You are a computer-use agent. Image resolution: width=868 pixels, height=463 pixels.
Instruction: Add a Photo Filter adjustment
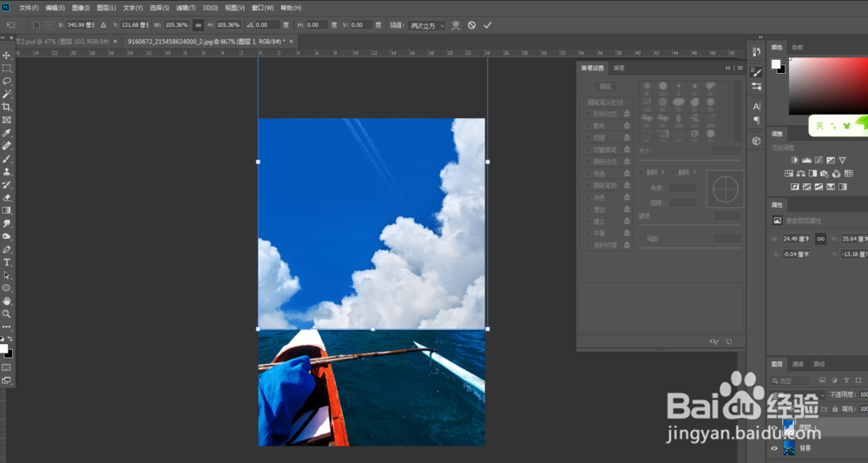click(825, 174)
